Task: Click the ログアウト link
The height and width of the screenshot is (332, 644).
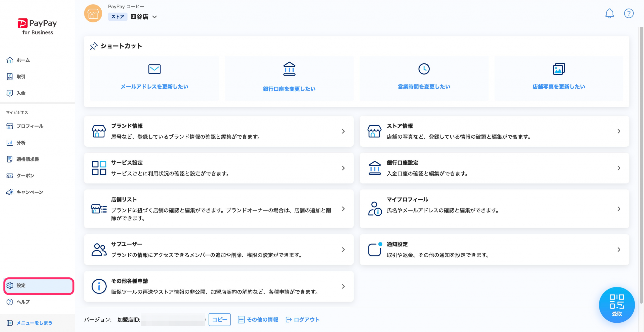Action: tap(302, 319)
